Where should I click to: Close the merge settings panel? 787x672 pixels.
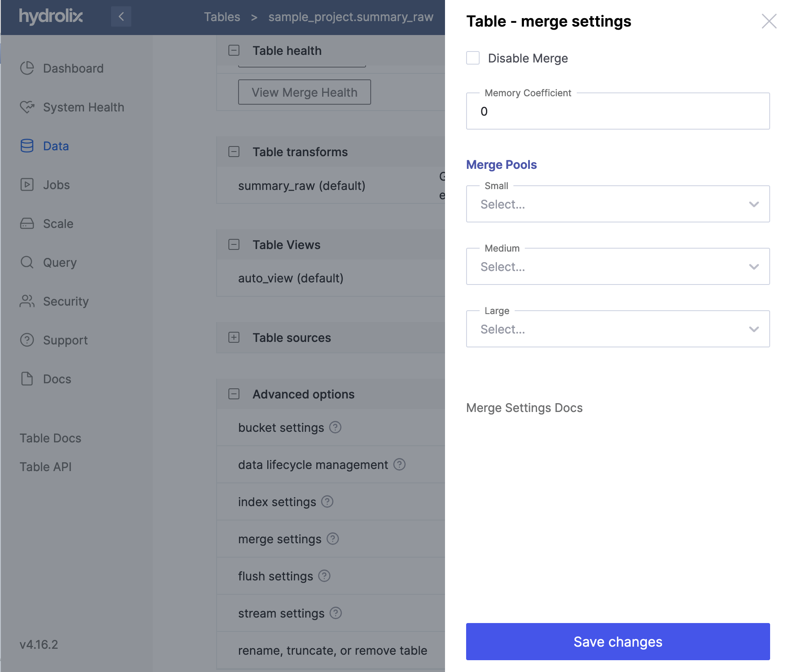pyautogui.click(x=769, y=21)
